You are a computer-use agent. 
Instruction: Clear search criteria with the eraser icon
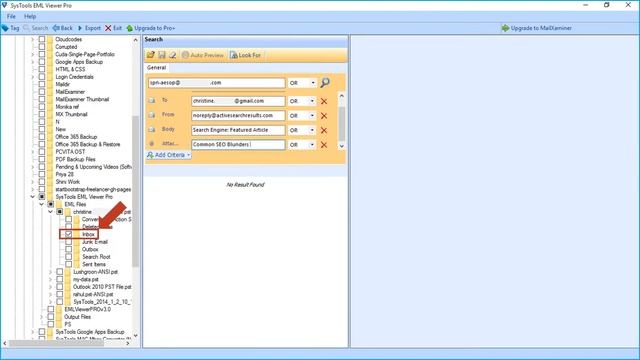173,55
